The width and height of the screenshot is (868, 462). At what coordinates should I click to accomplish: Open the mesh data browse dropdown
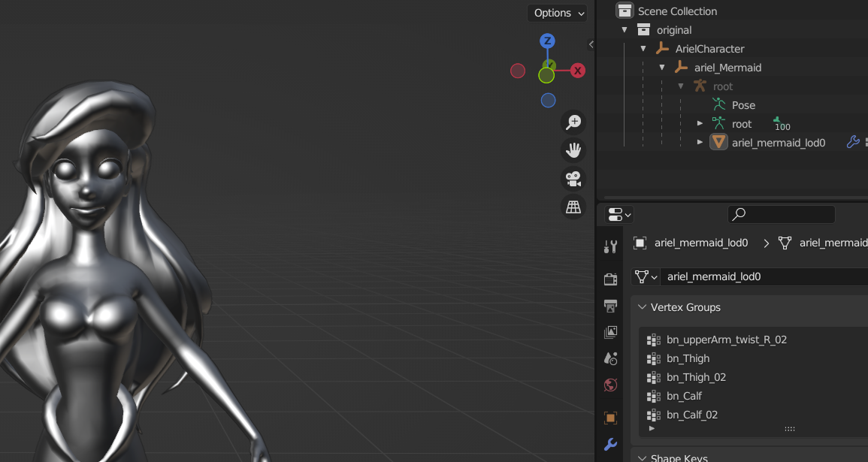[x=646, y=276]
